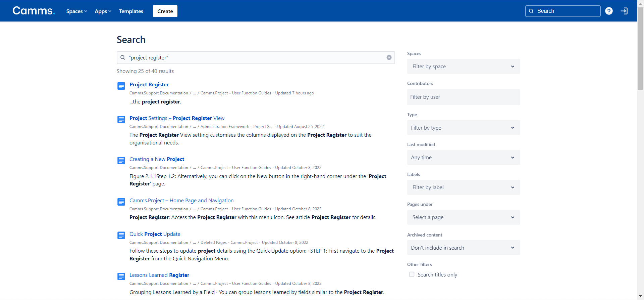644x300 pixels.
Task: Clear the search query with the X icon
Action: 389,57
